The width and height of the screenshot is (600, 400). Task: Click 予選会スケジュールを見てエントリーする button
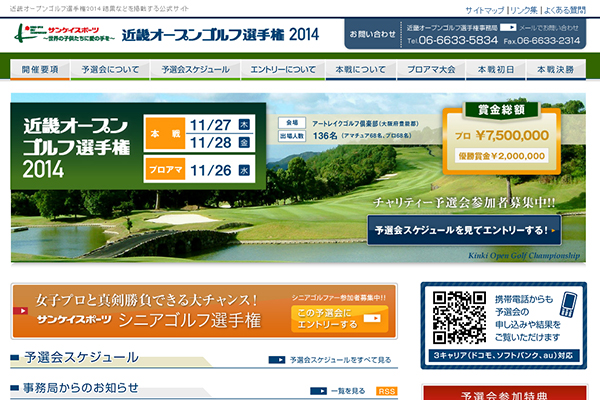[465, 230]
